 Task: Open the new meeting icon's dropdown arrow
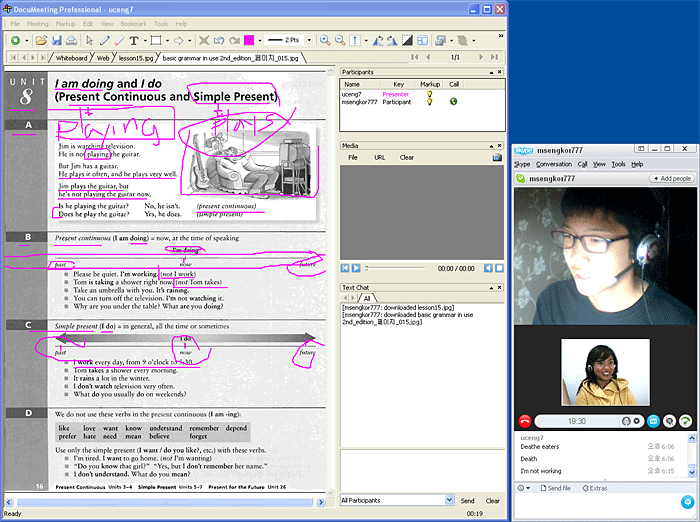point(26,41)
